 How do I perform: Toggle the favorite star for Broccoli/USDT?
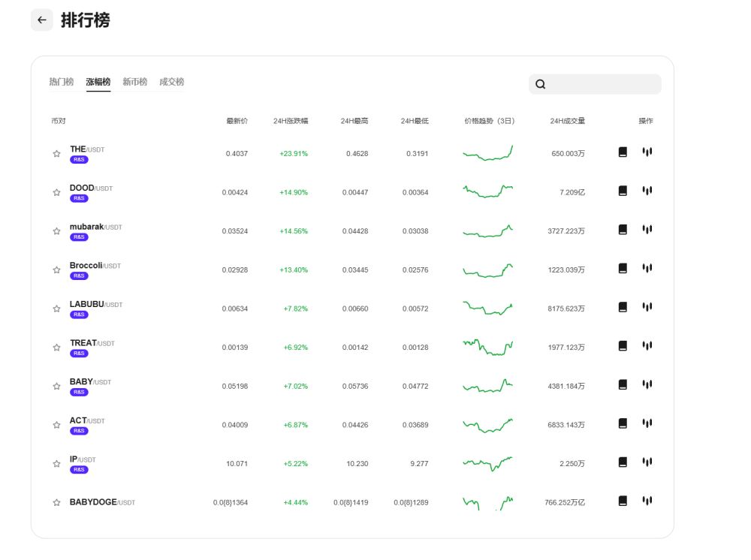(56, 269)
